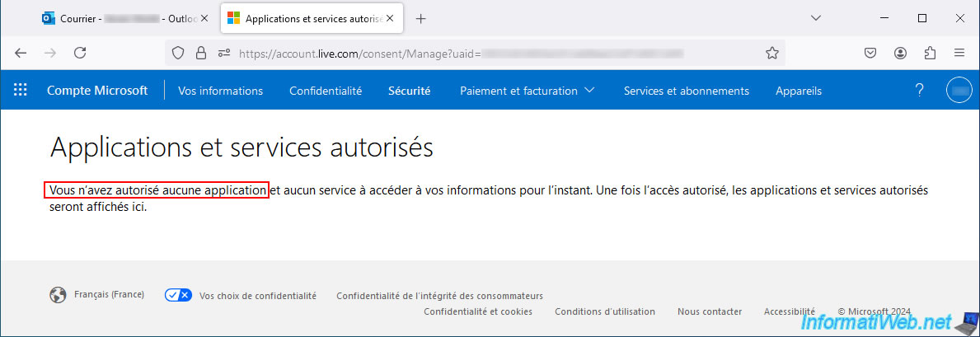Click the site permissions icon in address bar
The width and height of the screenshot is (980, 337).
click(223, 53)
